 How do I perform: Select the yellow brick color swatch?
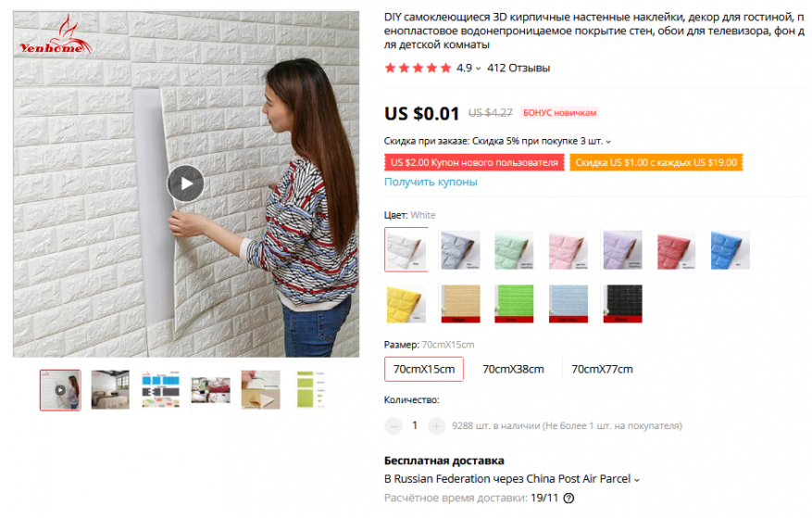point(406,304)
